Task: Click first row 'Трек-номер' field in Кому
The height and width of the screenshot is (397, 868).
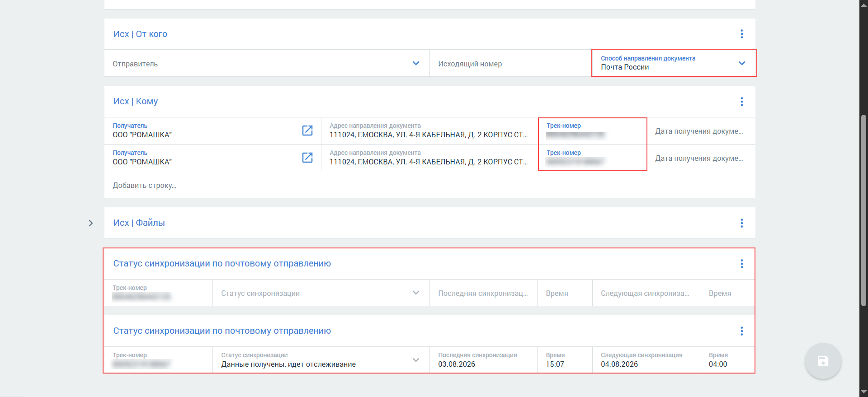Action: point(593,131)
